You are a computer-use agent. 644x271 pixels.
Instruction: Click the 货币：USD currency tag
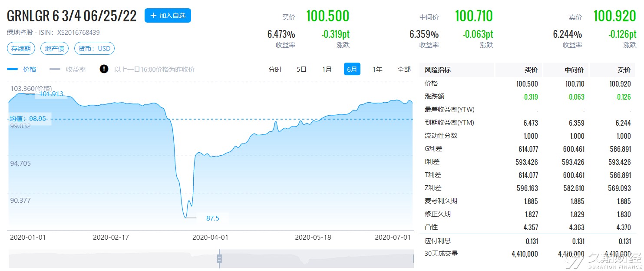pos(94,48)
